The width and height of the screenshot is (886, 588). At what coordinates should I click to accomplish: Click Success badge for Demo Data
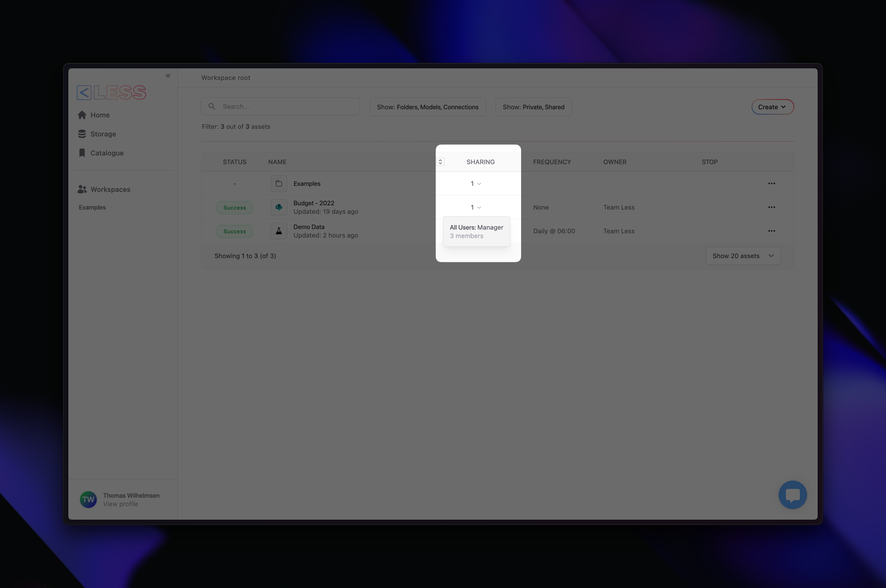(x=235, y=231)
